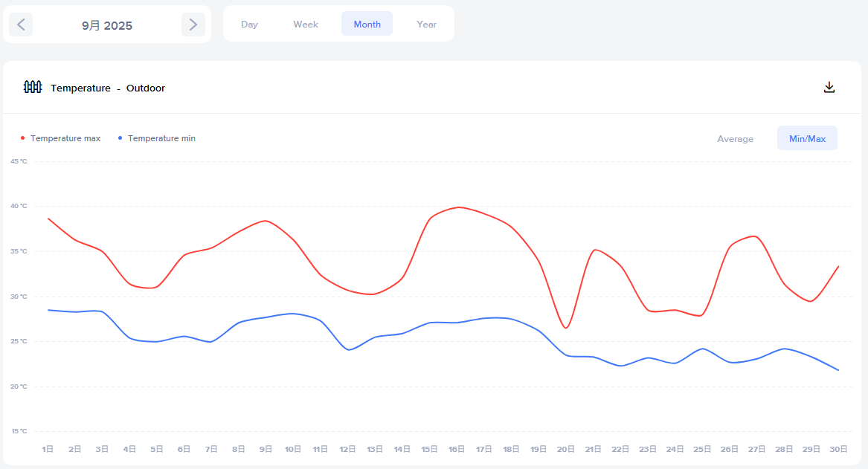Screen dimensions: 868x469
Task: Select the Month view tab
Action: click(x=367, y=25)
